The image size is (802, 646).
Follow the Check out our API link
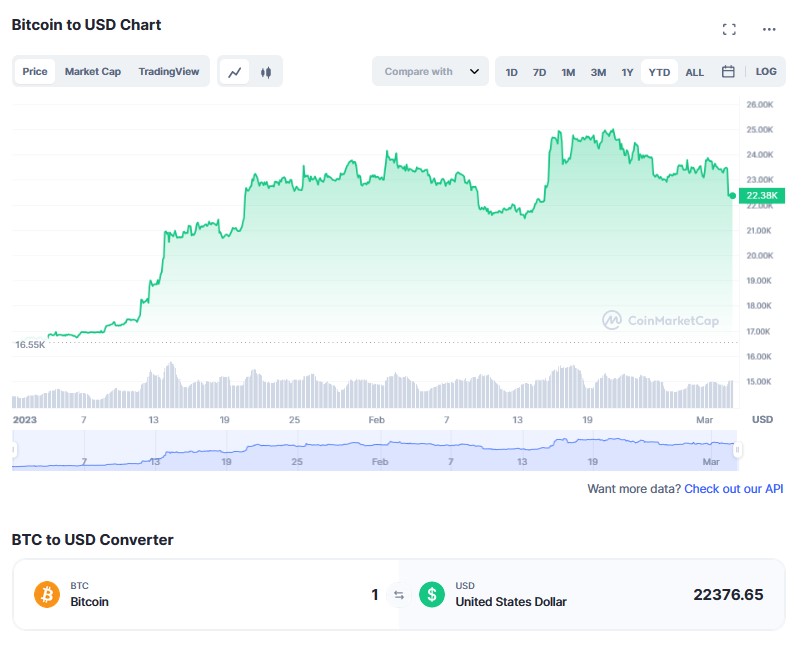click(x=733, y=488)
